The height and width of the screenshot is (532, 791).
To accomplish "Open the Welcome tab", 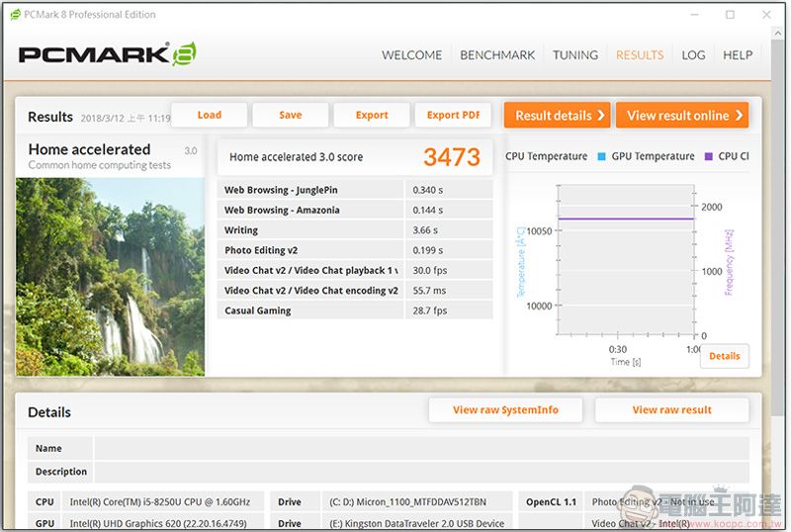I will coord(411,55).
